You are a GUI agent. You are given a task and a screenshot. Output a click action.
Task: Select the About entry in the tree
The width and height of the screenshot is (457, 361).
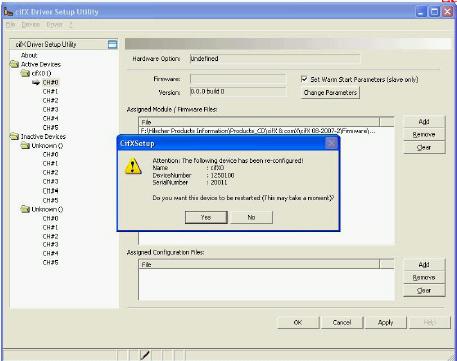29,55
